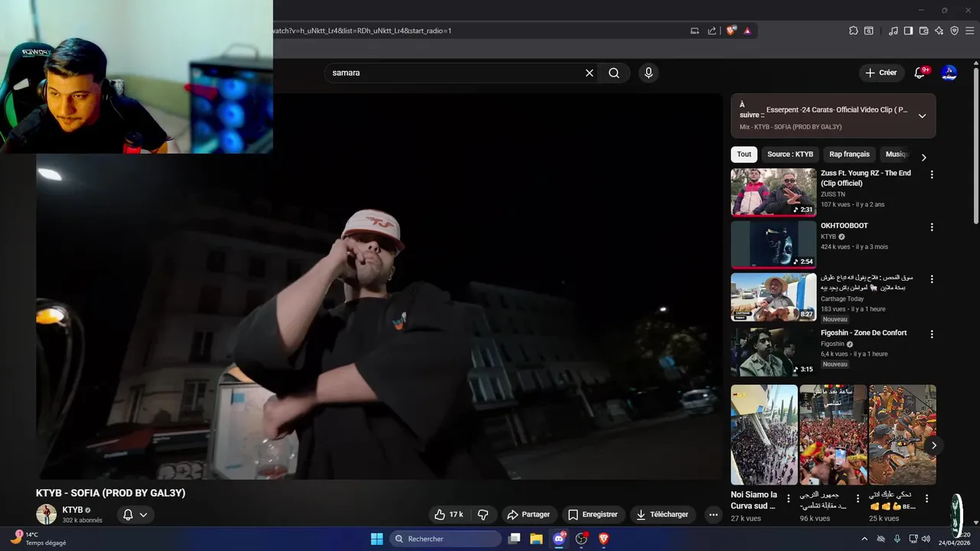Download the video with Télécharger
The height and width of the screenshot is (551, 980).
click(662, 514)
